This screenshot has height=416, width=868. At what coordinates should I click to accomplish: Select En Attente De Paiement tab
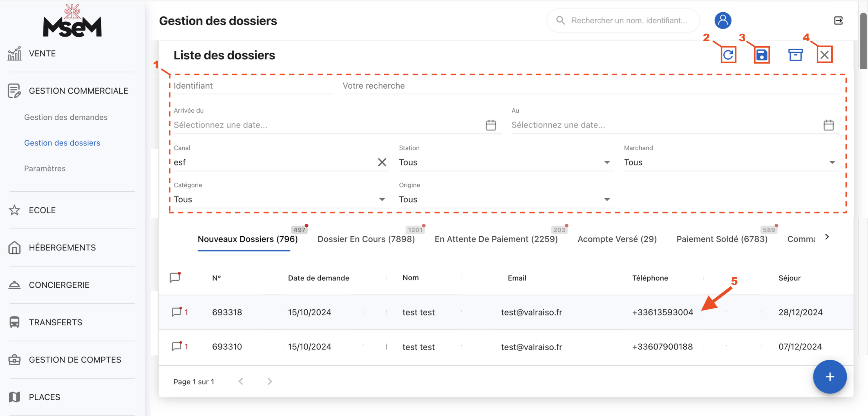[x=496, y=239]
